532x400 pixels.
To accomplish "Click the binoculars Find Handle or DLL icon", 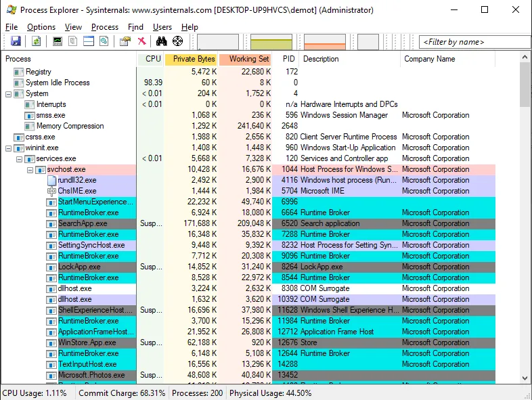I will [162, 41].
